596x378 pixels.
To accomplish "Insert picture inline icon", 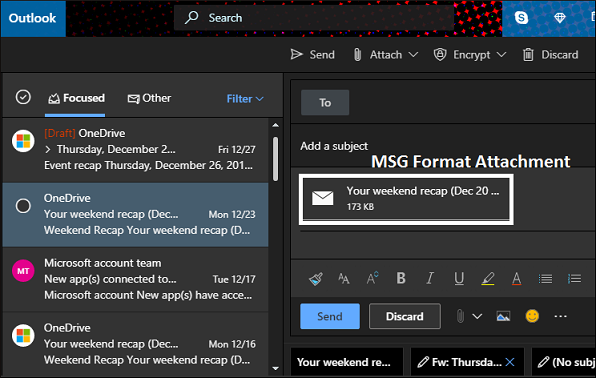I will 503,316.
